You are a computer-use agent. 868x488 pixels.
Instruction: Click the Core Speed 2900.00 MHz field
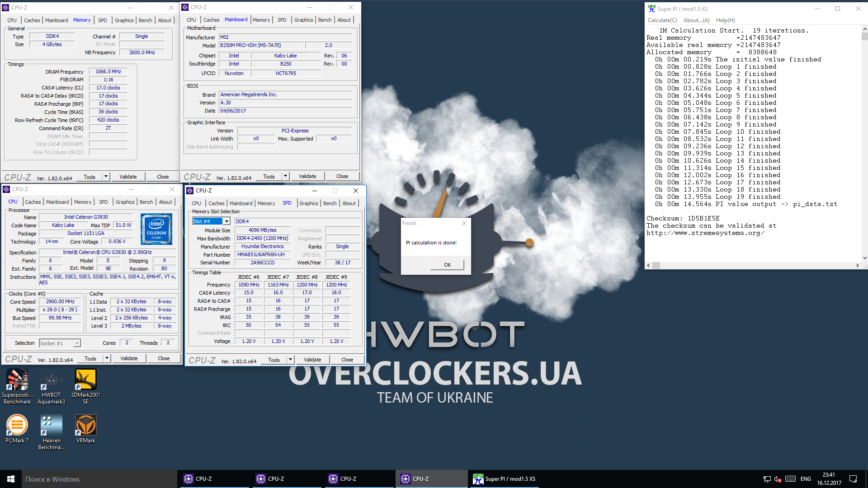pyautogui.click(x=60, y=301)
